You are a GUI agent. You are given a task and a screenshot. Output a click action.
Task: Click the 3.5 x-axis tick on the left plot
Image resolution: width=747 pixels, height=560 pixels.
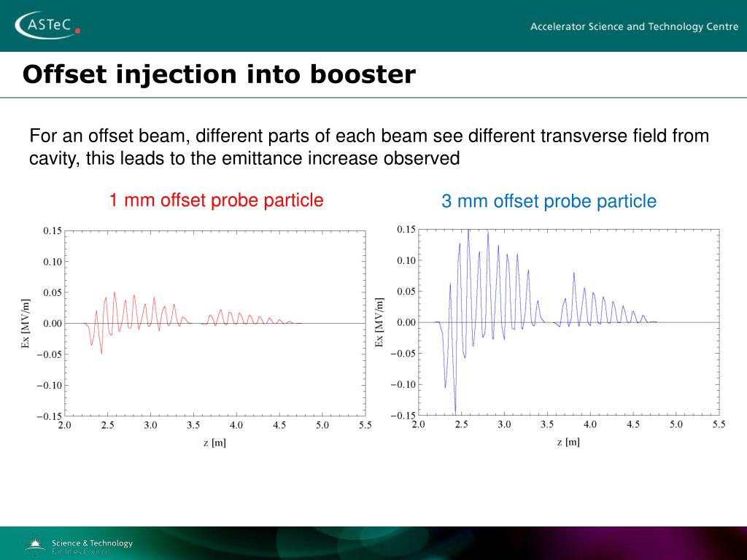pos(193,425)
